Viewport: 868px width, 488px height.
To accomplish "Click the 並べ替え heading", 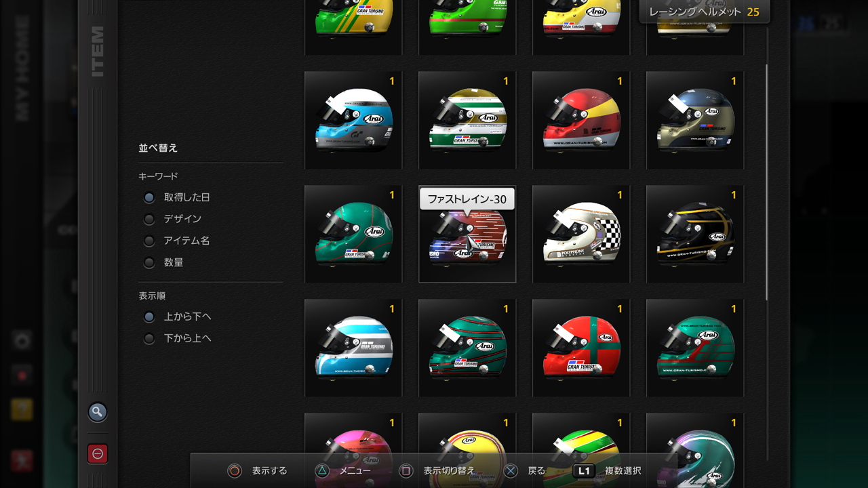I will coord(158,148).
